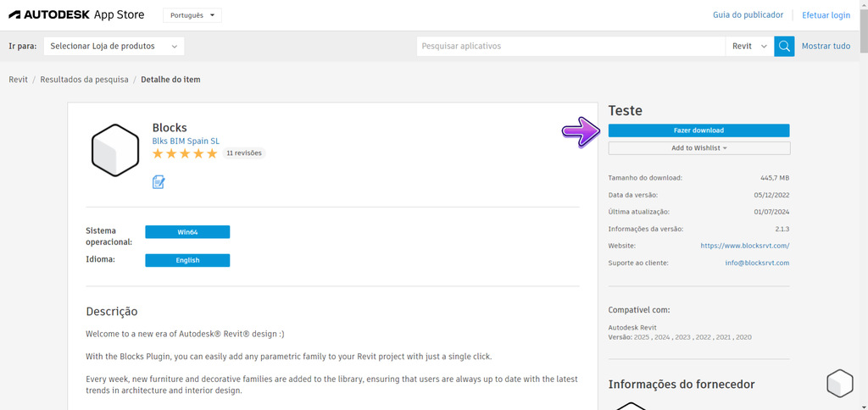
Task: Click the Fazer download button
Action: point(698,130)
